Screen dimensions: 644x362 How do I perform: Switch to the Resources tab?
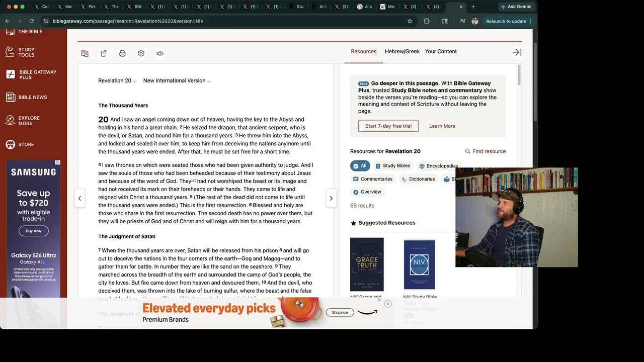(364, 51)
